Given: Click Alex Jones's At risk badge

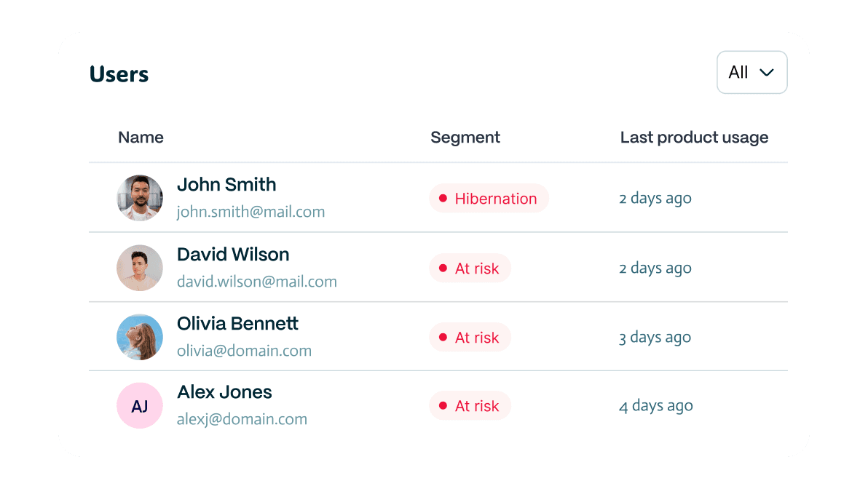Looking at the screenshot, I should click(x=470, y=406).
